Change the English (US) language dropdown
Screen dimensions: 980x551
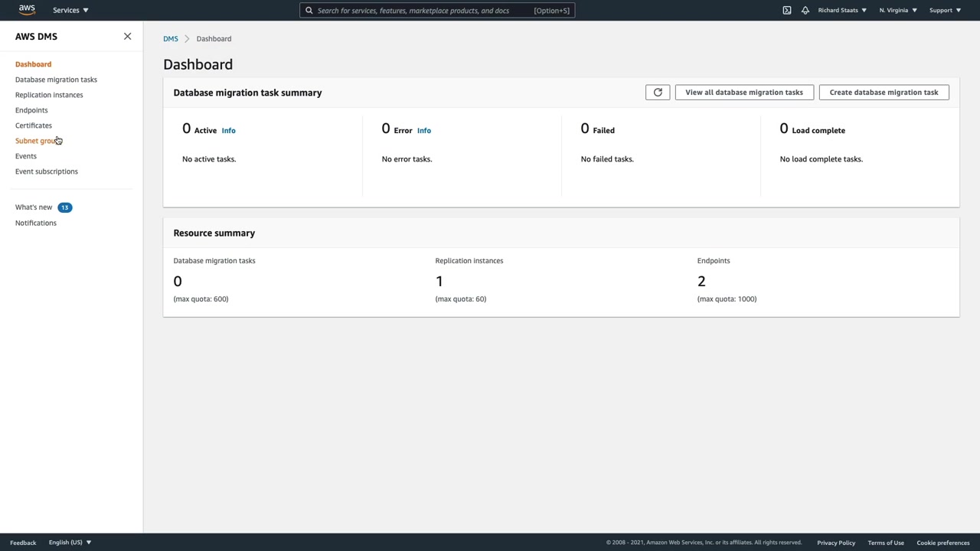(x=70, y=543)
